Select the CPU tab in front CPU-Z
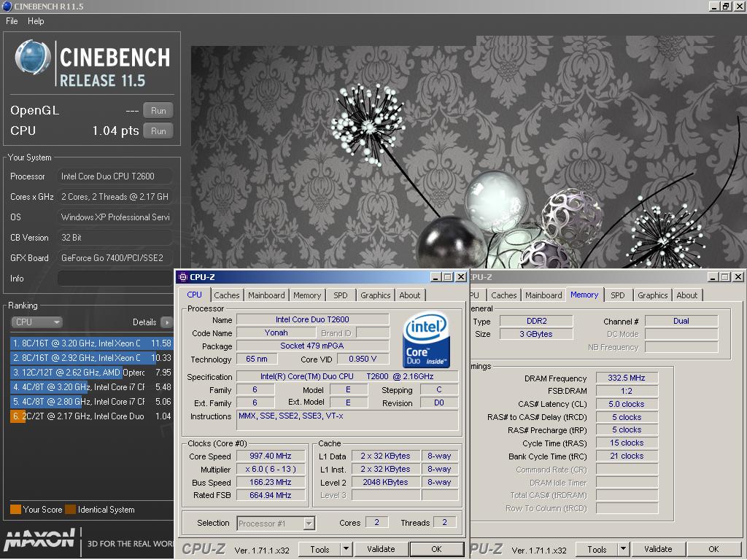Viewport: 747px width, 560px height. coord(194,295)
